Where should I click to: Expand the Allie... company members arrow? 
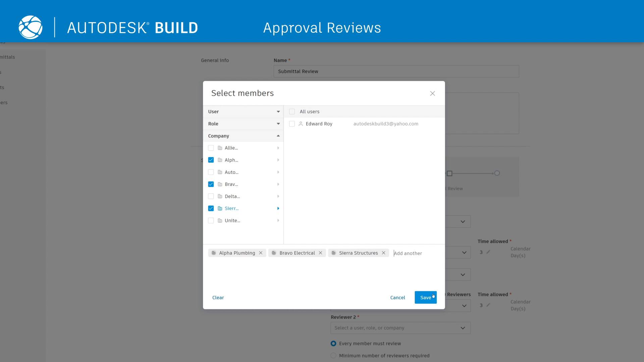pos(278,148)
